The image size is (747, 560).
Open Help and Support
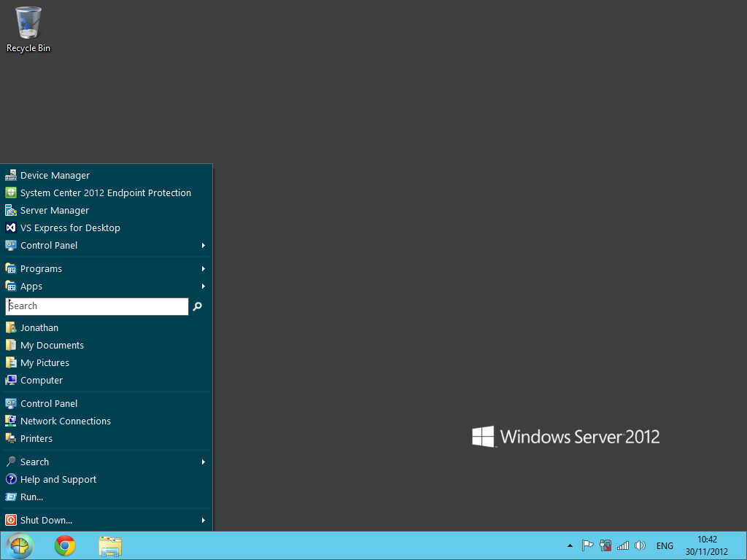point(107,480)
